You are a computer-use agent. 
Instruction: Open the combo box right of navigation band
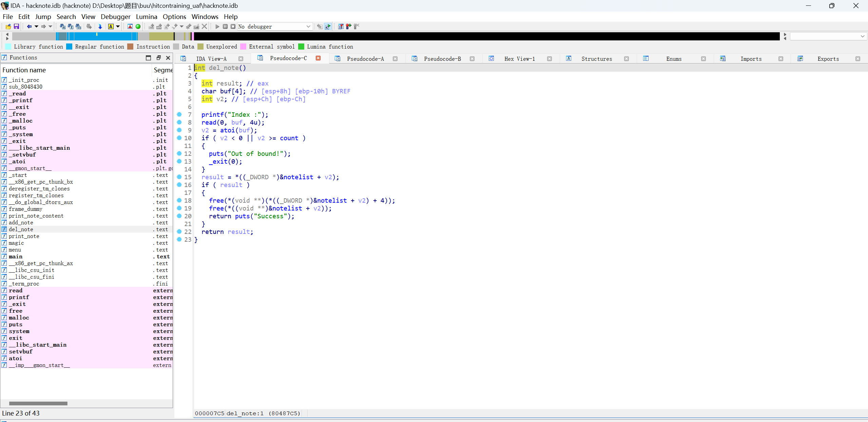tap(829, 36)
